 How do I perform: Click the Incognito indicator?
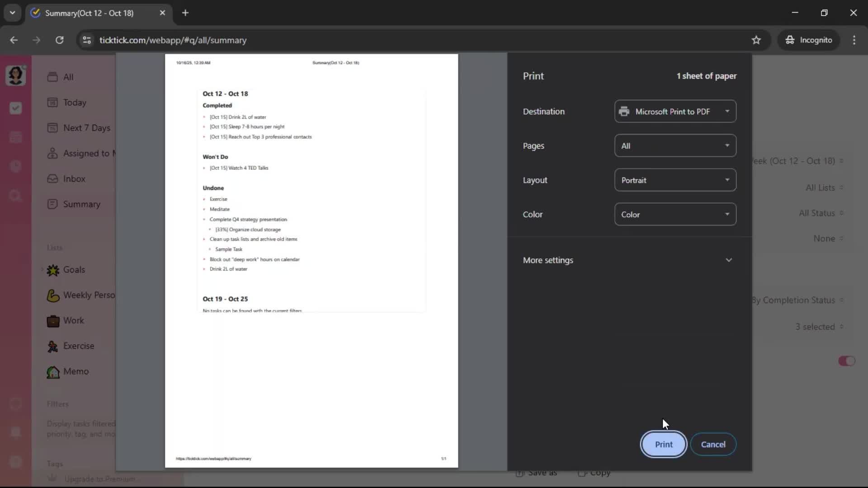pyautogui.click(x=808, y=40)
